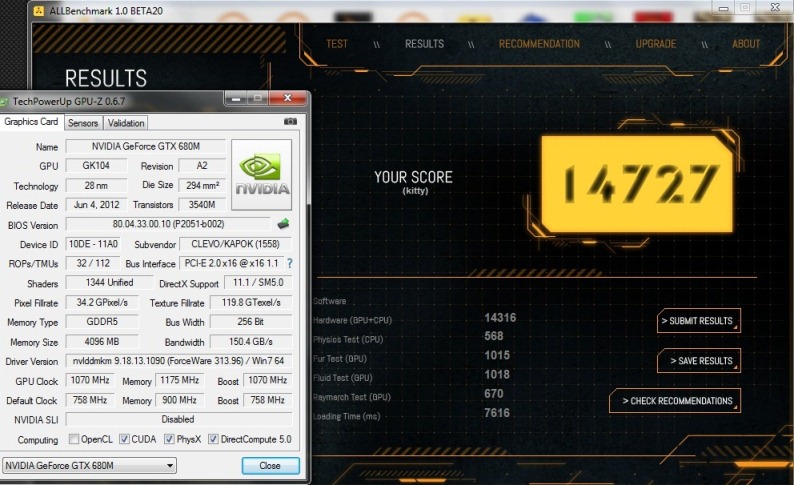This screenshot has width=794, height=485.
Task: Click the GPU-Z Close button
Action: pyautogui.click(x=270, y=466)
